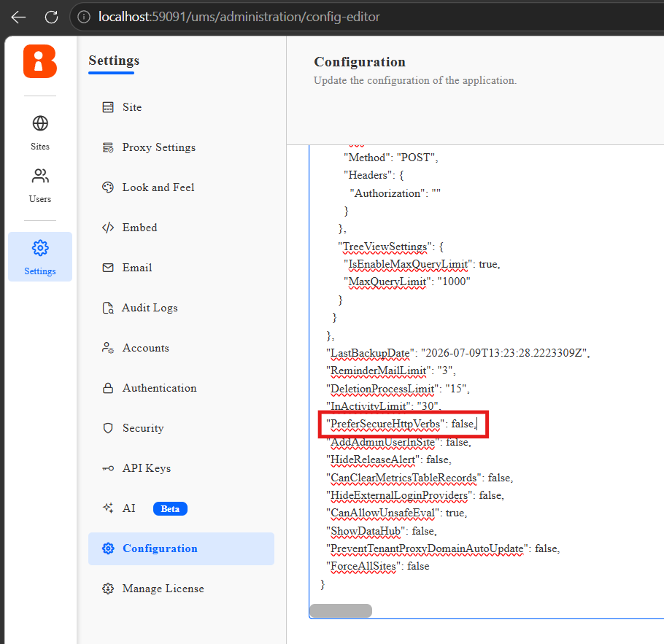Open Look and Feel settings
This screenshot has height=644, width=664.
(158, 187)
